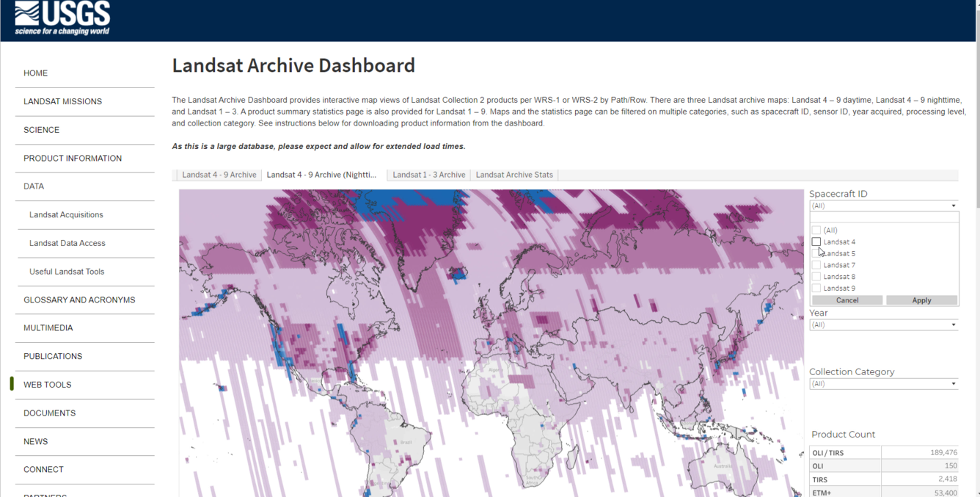Open the MULTIMEDIA sidebar item

coord(48,328)
